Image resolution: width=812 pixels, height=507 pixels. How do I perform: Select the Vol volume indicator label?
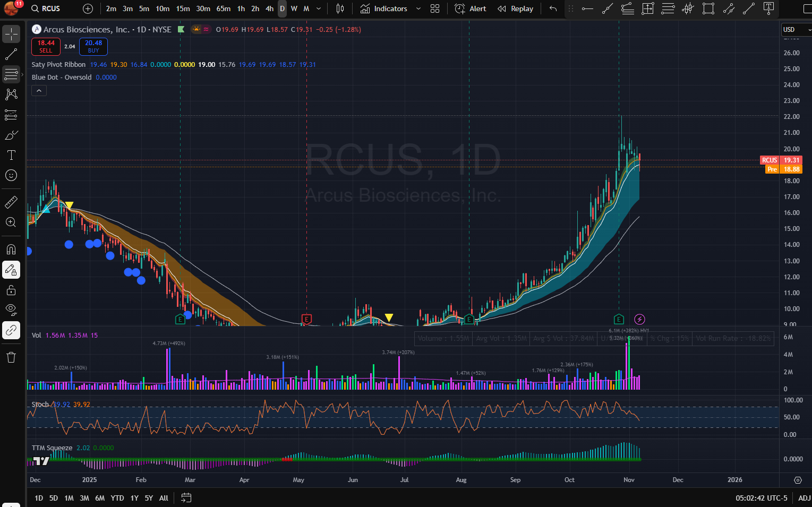click(x=36, y=335)
